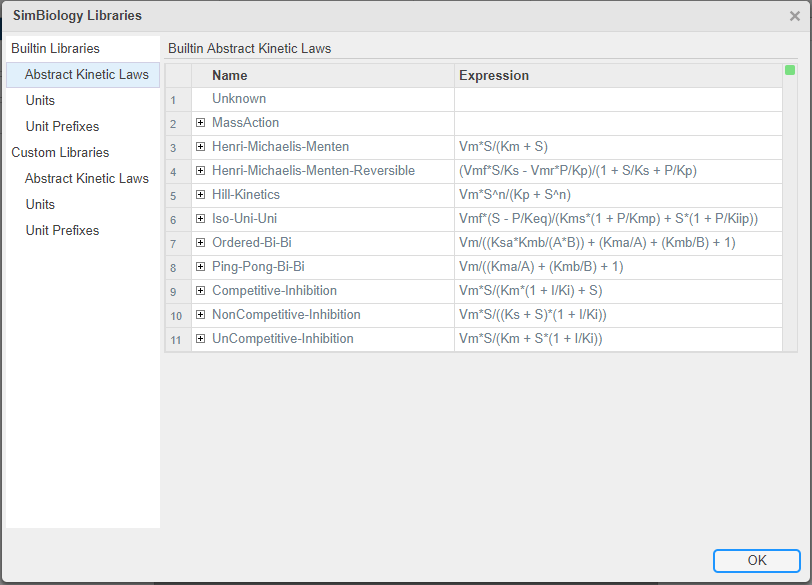Open custom Unit Prefixes library
Image resolution: width=812 pixels, height=585 pixels.
[62, 231]
